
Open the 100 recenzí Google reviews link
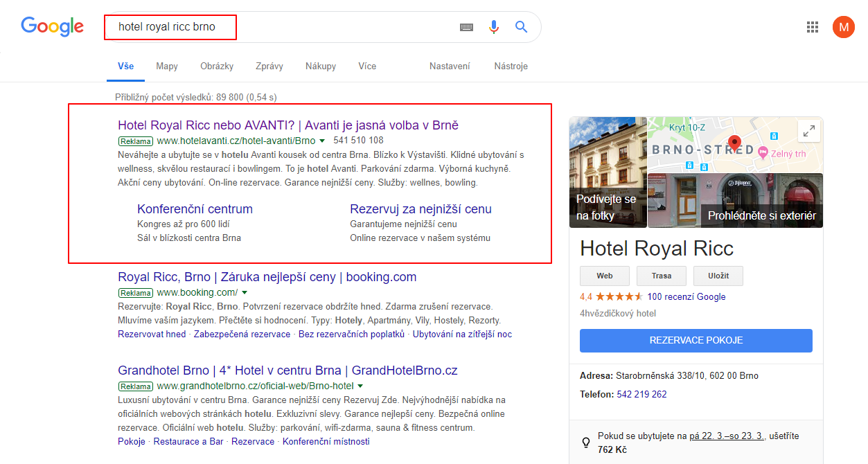(687, 296)
